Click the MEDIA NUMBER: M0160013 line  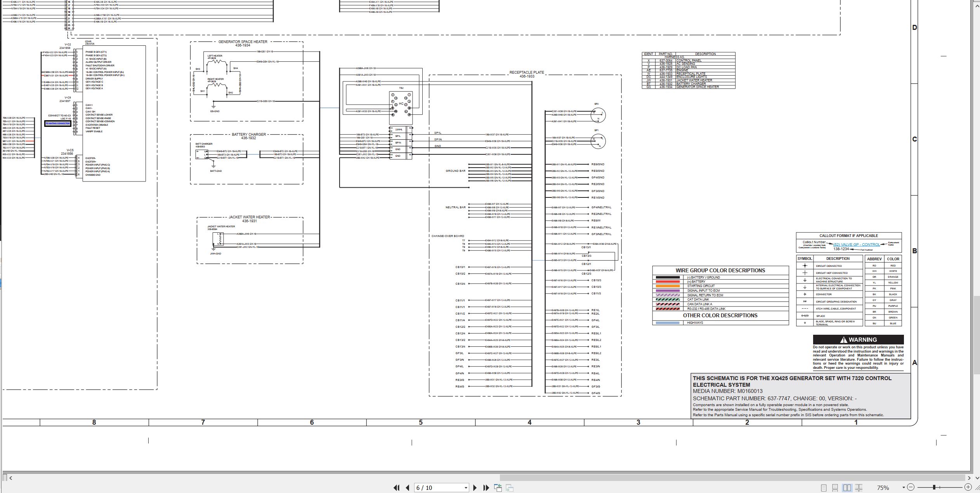[728, 391]
